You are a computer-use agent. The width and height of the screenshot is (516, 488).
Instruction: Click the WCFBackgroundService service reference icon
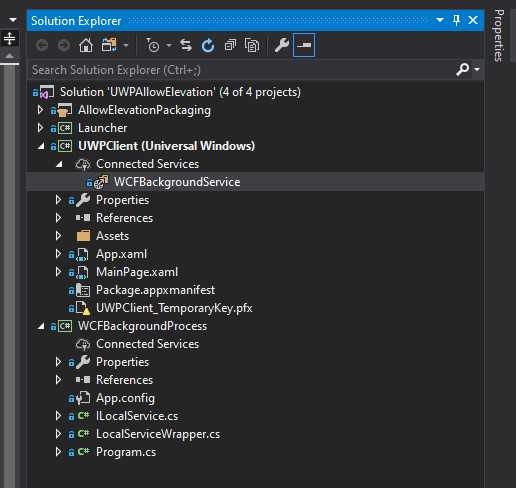click(101, 182)
